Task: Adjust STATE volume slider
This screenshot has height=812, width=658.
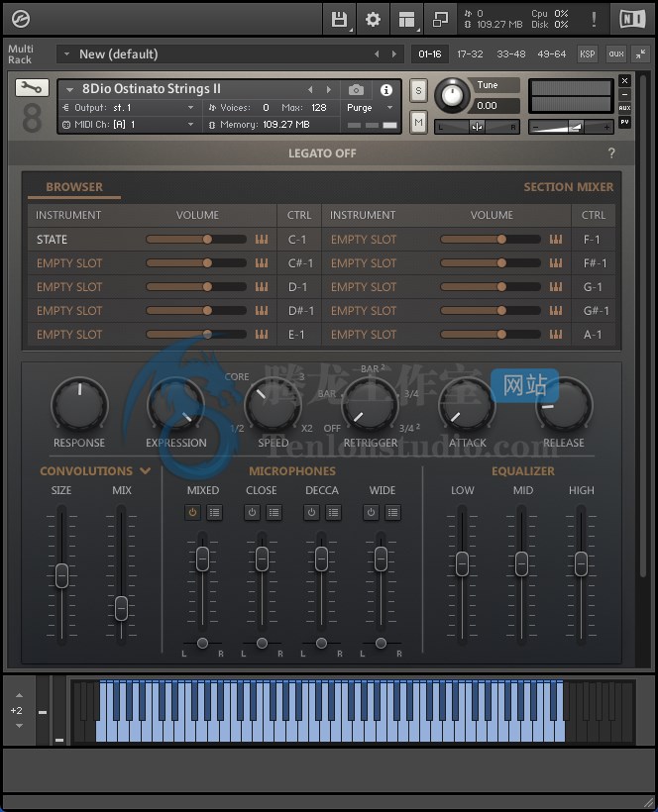Action: 196,240
